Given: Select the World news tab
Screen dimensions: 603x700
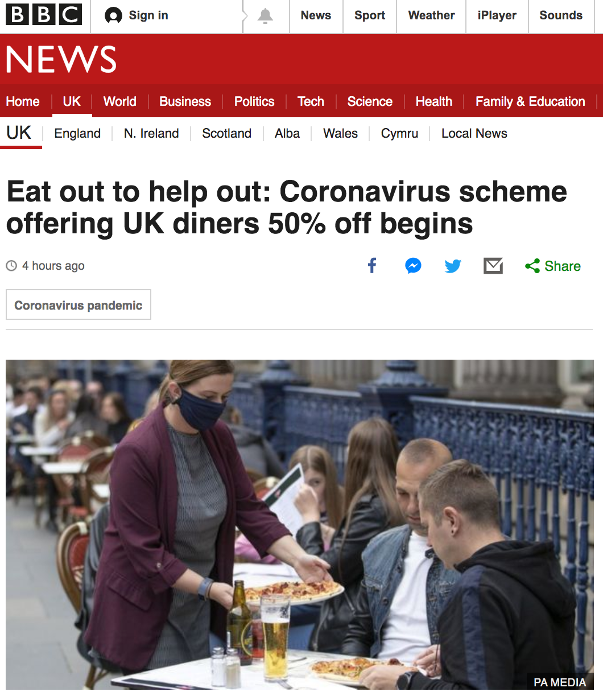Looking at the screenshot, I should pos(120,101).
